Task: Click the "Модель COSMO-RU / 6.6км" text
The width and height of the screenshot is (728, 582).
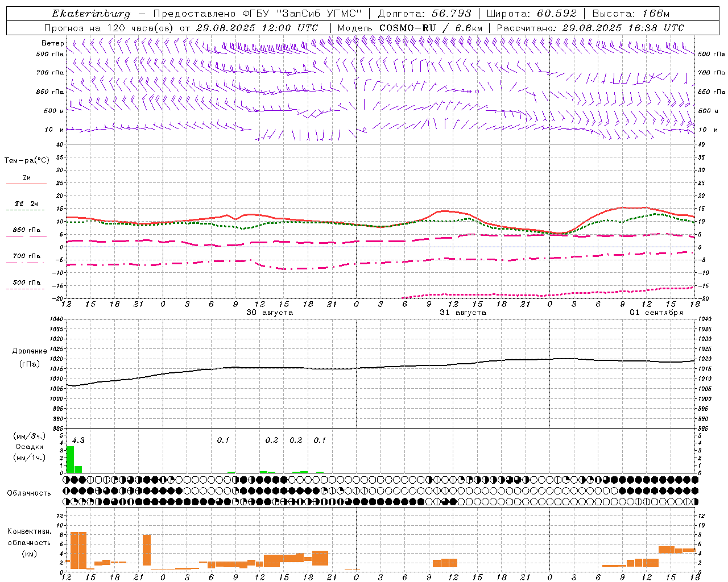Action: coord(409,28)
